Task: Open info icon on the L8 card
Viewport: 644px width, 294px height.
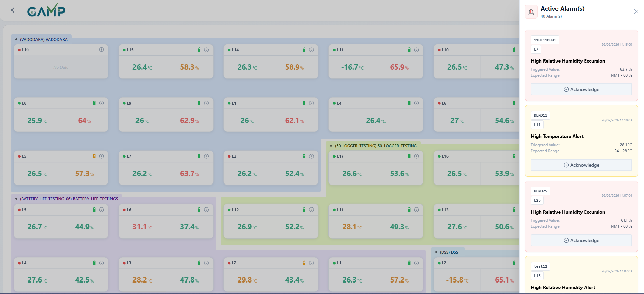Action: 101,103
